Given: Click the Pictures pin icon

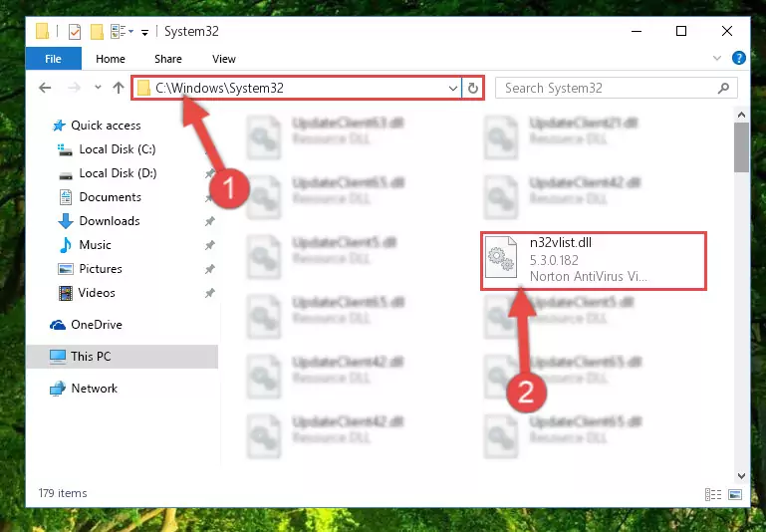Looking at the screenshot, I should [x=209, y=269].
